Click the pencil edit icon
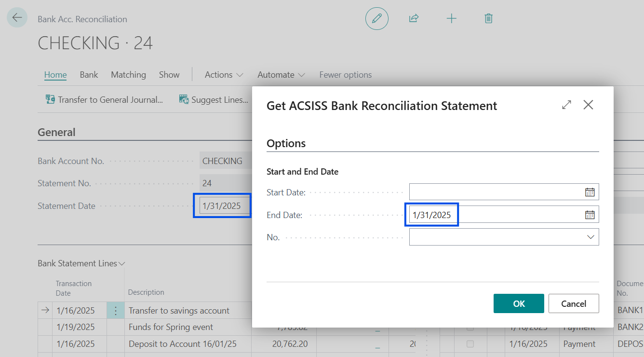The height and width of the screenshot is (357, 644). pyautogui.click(x=376, y=18)
